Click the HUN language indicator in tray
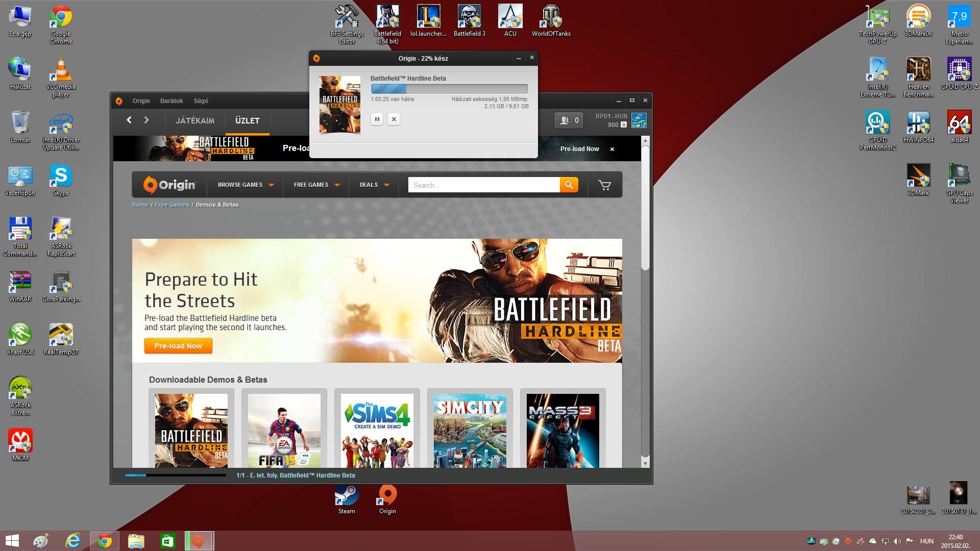This screenshot has width=980, height=551. [927, 541]
